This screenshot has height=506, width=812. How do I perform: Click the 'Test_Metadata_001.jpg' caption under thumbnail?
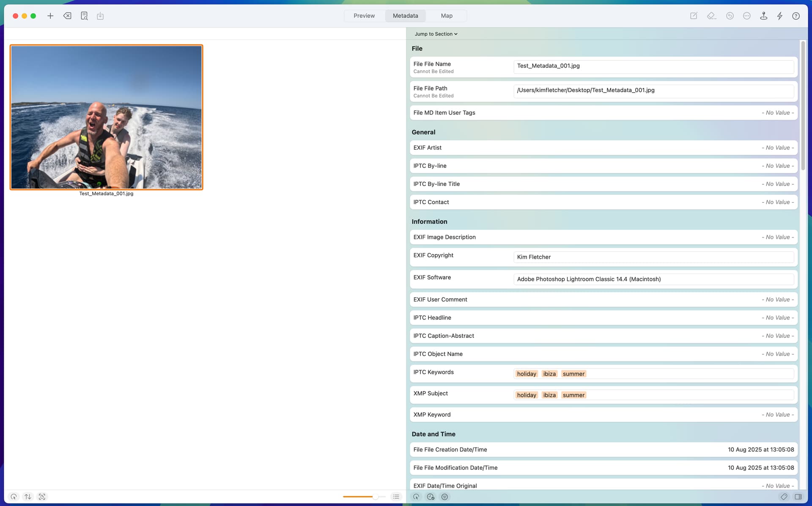pos(106,194)
